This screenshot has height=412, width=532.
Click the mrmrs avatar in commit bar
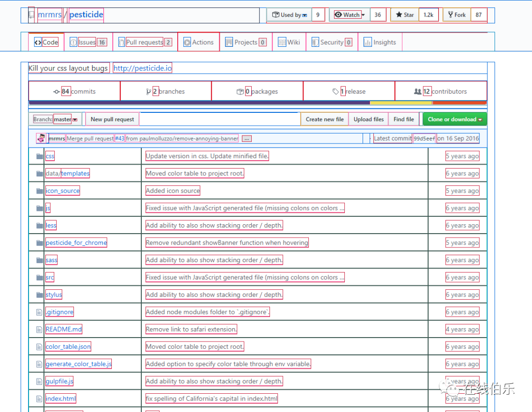[41, 138]
